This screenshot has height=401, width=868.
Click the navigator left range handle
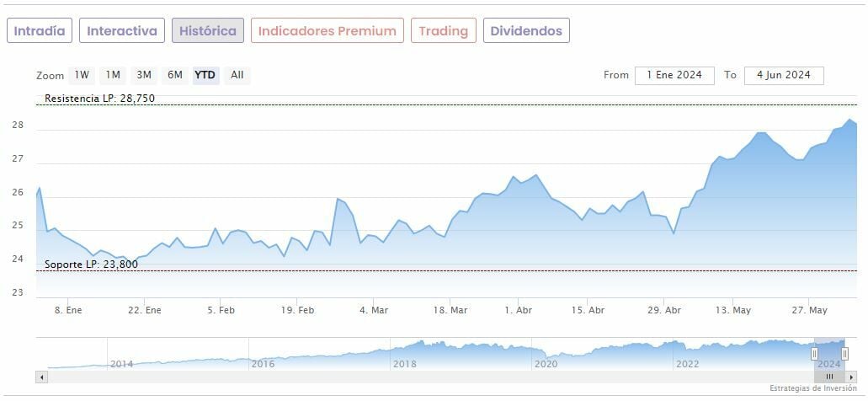click(814, 354)
